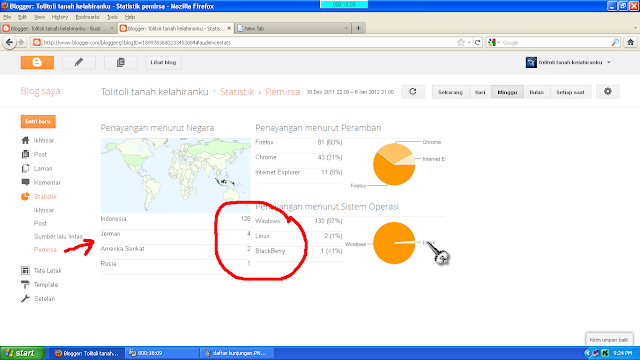
Task: Select the Minggu time range
Action: (x=507, y=92)
